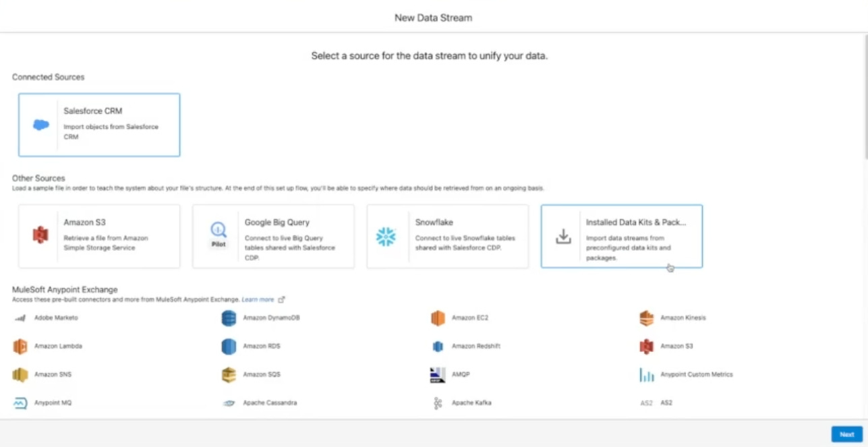Click the Apache Kafka connector icon
Image resolution: width=868 pixels, height=447 pixels.
[438, 403]
